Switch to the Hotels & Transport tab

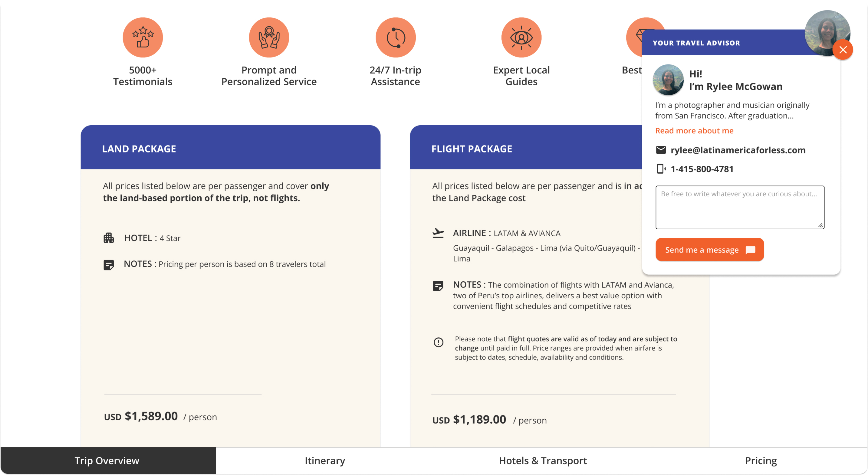click(542, 460)
